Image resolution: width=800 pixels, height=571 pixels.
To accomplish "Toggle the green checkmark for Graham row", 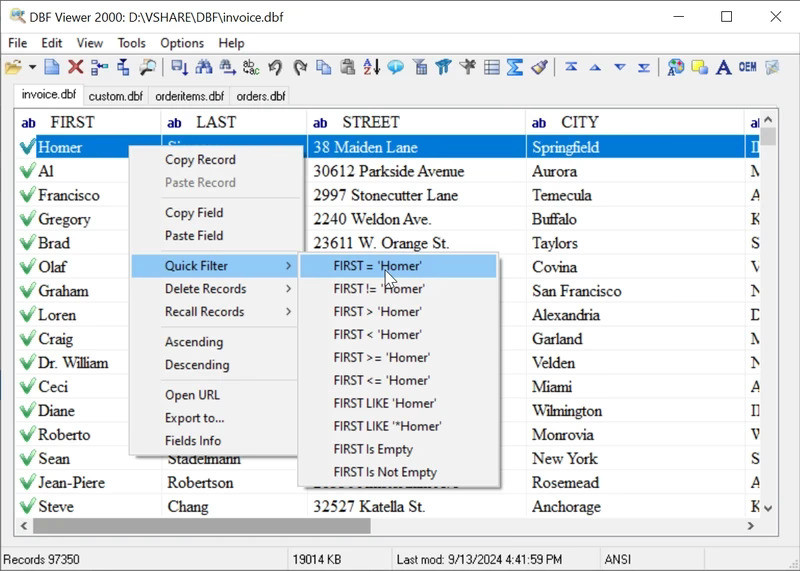I will (28, 291).
